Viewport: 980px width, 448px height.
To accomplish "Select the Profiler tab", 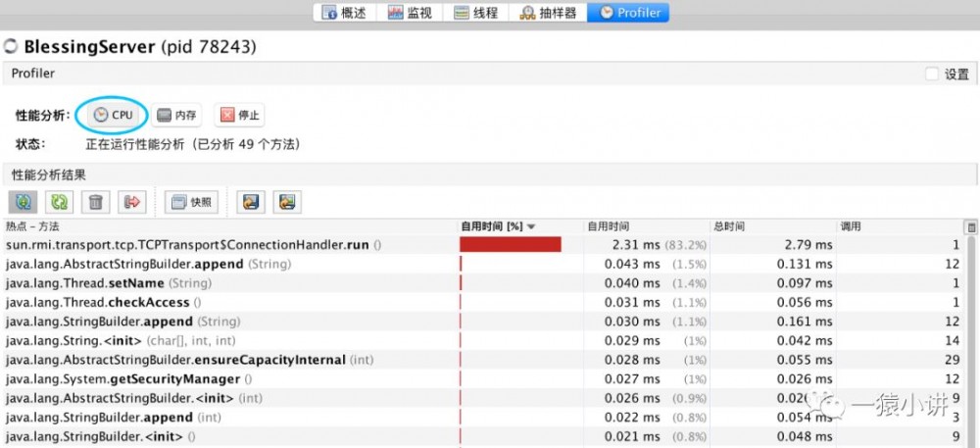I will tap(627, 12).
